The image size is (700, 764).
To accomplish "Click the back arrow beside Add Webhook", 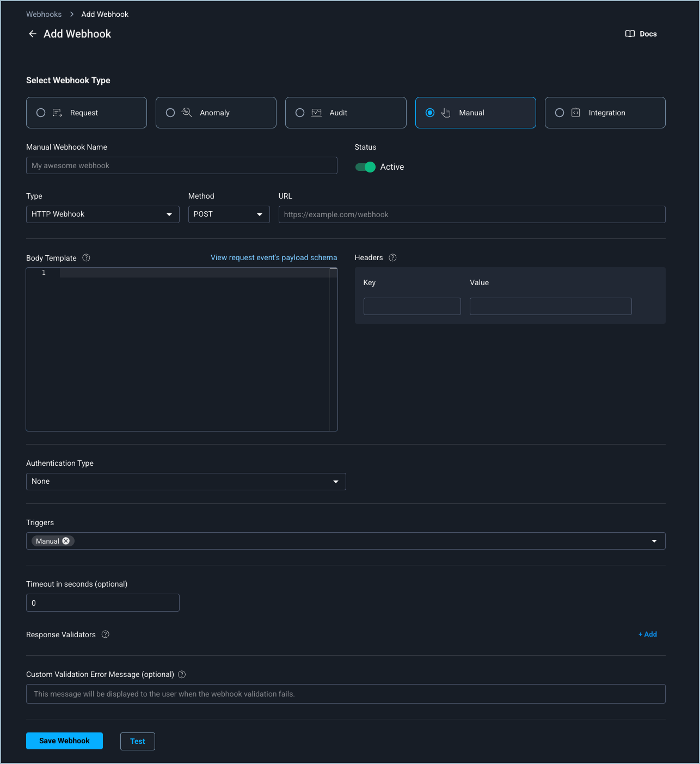I will 33,34.
